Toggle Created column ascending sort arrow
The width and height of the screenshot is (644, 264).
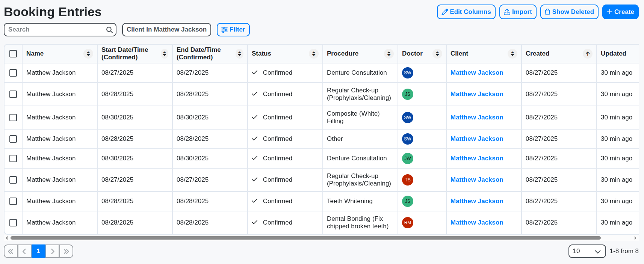point(588,54)
